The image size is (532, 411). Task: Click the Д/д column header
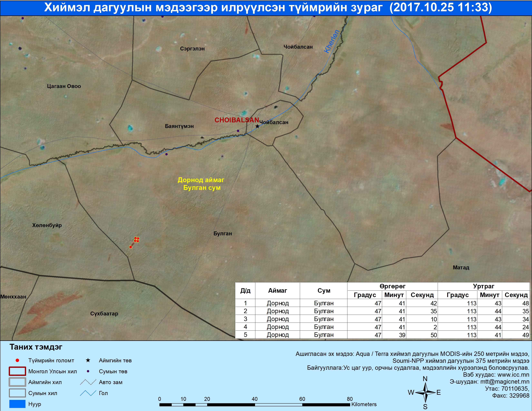tap(245, 290)
